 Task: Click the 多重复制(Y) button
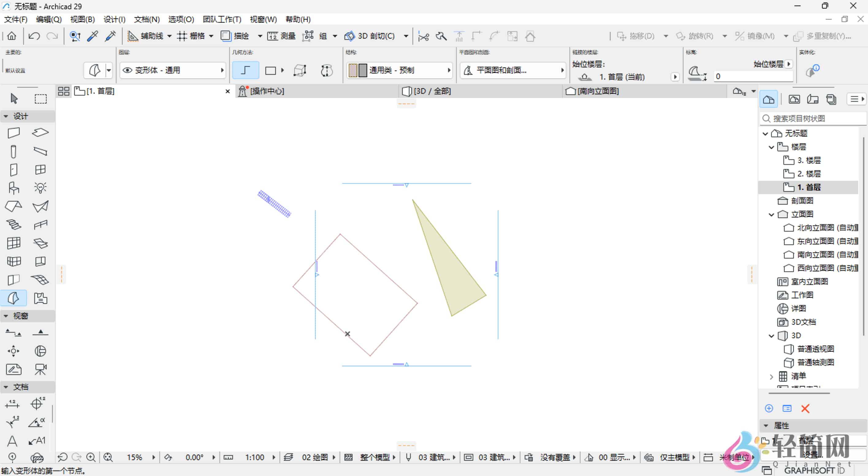(x=825, y=36)
